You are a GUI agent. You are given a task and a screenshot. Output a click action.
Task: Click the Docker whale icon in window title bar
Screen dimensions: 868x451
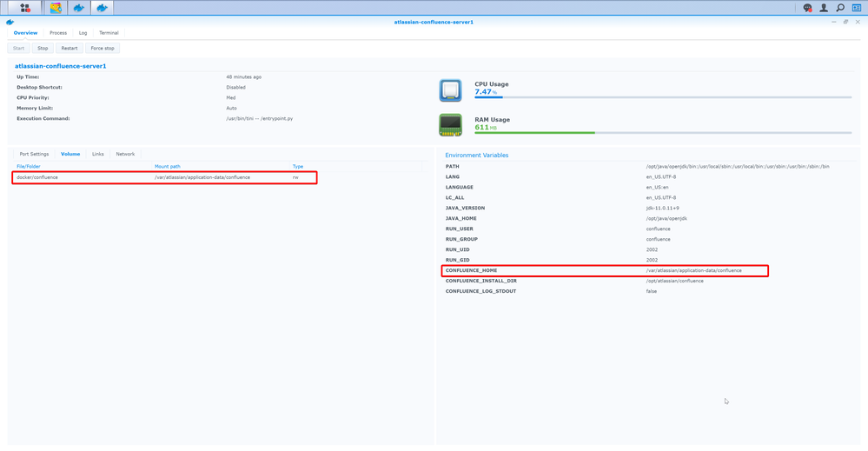(10, 22)
